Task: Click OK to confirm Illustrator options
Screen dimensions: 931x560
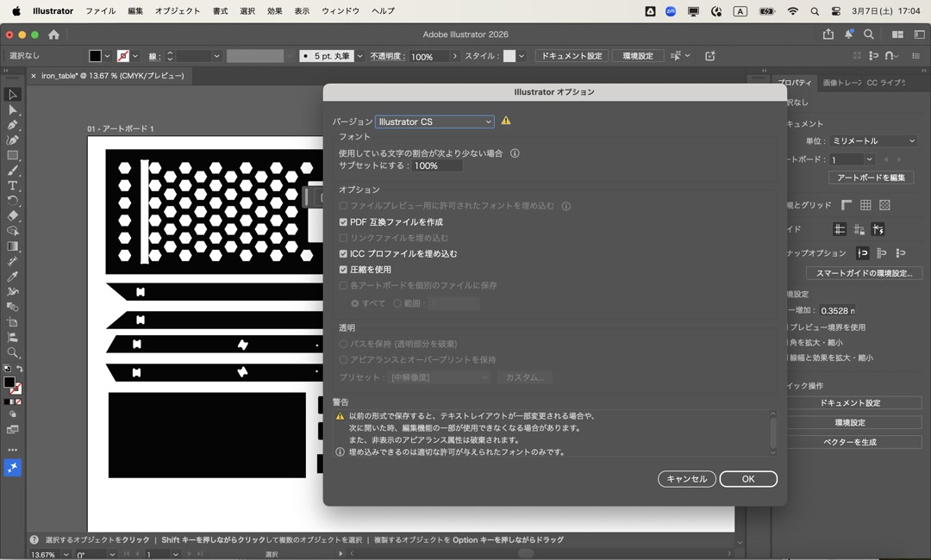Action: click(x=748, y=479)
